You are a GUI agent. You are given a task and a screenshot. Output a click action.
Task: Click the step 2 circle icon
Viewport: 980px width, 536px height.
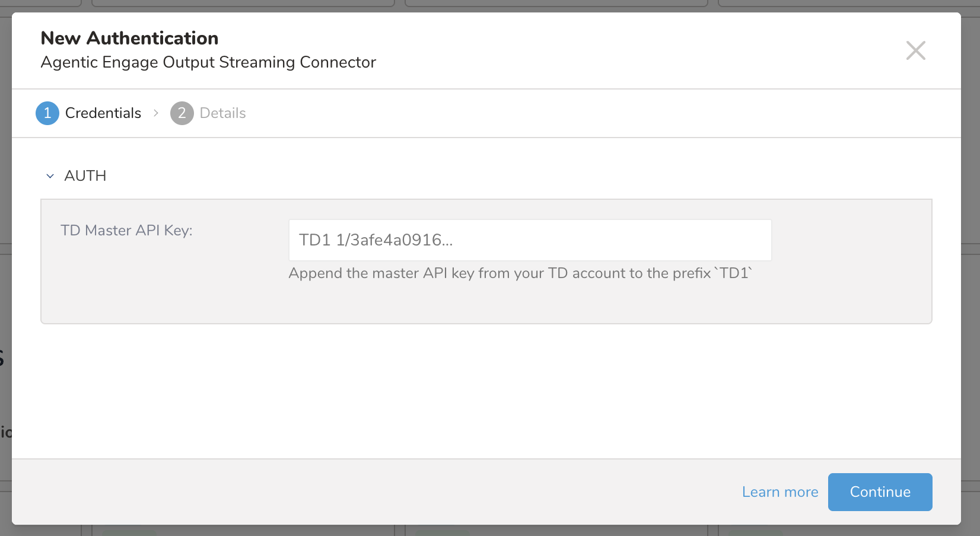[182, 113]
